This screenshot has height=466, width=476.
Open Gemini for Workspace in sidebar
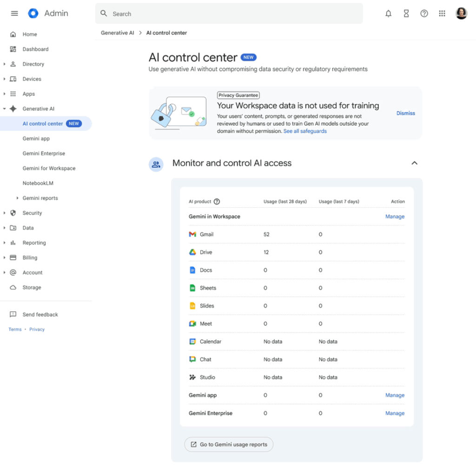tap(49, 168)
